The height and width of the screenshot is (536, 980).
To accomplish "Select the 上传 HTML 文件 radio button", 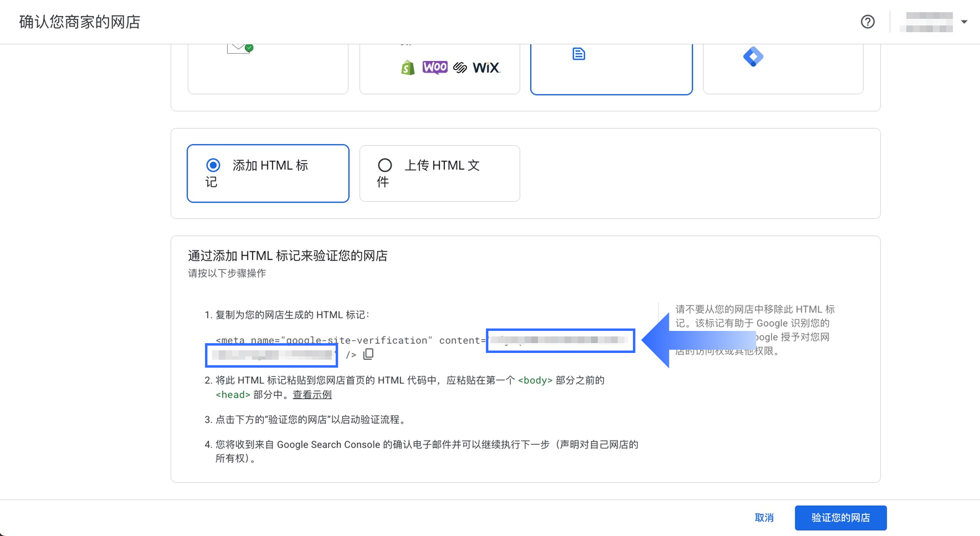I will point(385,165).
